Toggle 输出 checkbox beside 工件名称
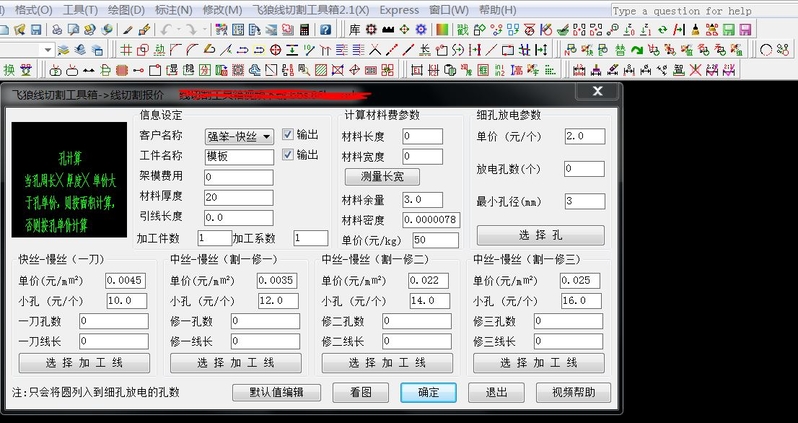The height and width of the screenshot is (423, 798). click(288, 155)
